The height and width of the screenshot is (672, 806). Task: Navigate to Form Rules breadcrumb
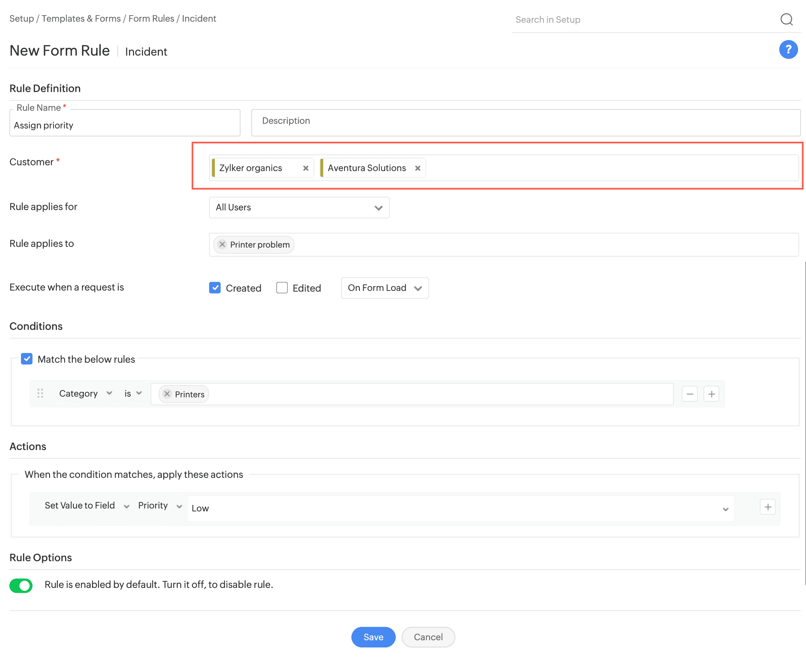point(151,18)
